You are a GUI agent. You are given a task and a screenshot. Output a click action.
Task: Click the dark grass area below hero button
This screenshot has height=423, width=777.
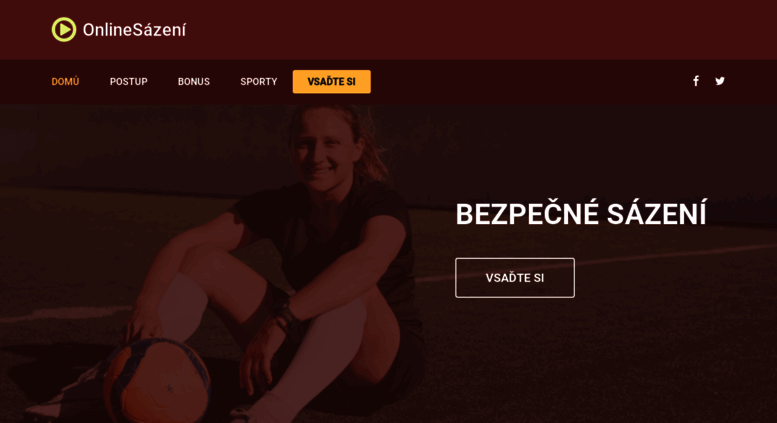pyautogui.click(x=595, y=362)
